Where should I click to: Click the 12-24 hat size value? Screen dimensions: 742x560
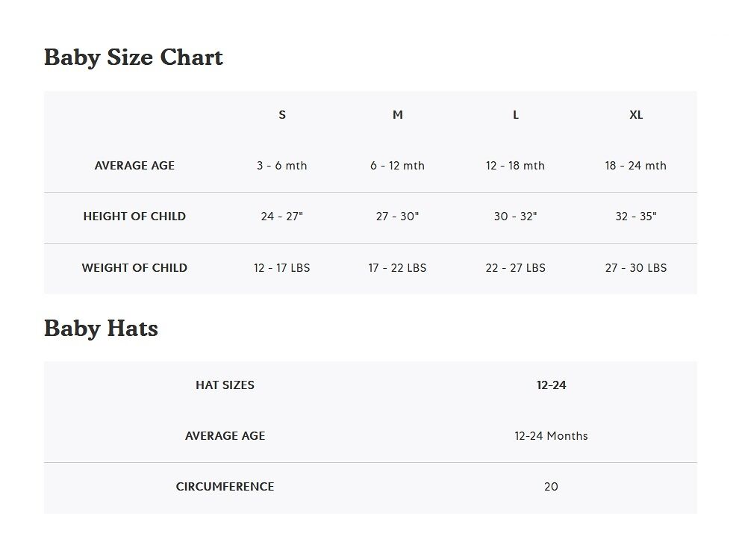[551, 385]
